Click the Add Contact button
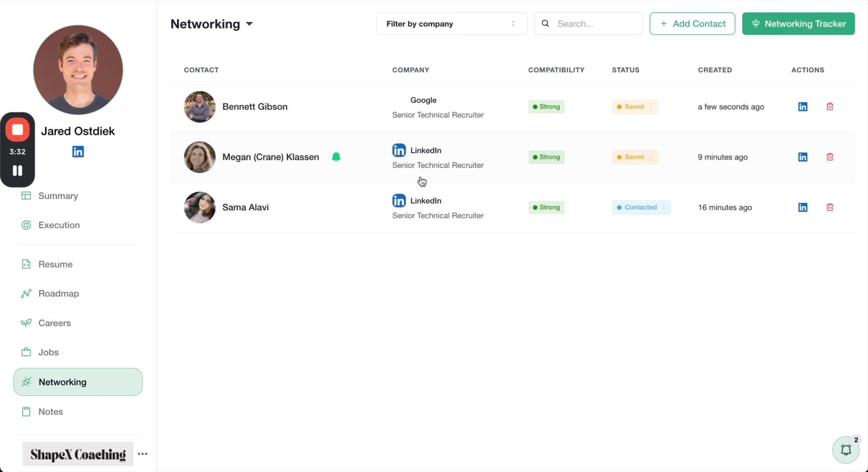The height and width of the screenshot is (472, 868). tap(692, 24)
